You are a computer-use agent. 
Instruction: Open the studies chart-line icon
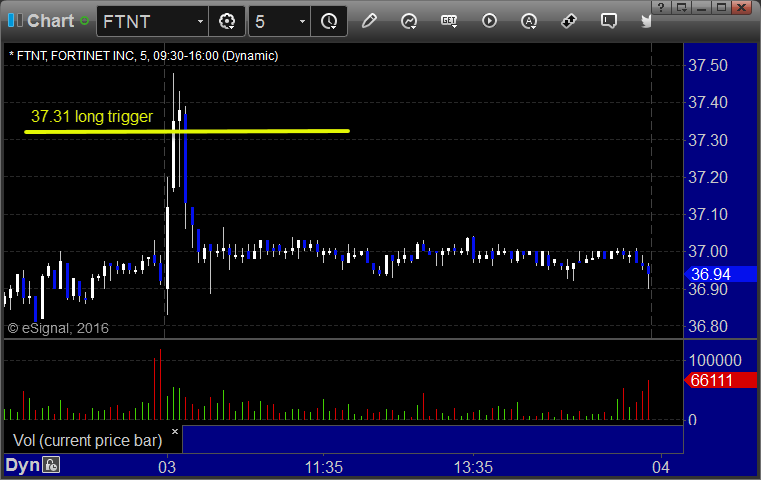click(409, 21)
